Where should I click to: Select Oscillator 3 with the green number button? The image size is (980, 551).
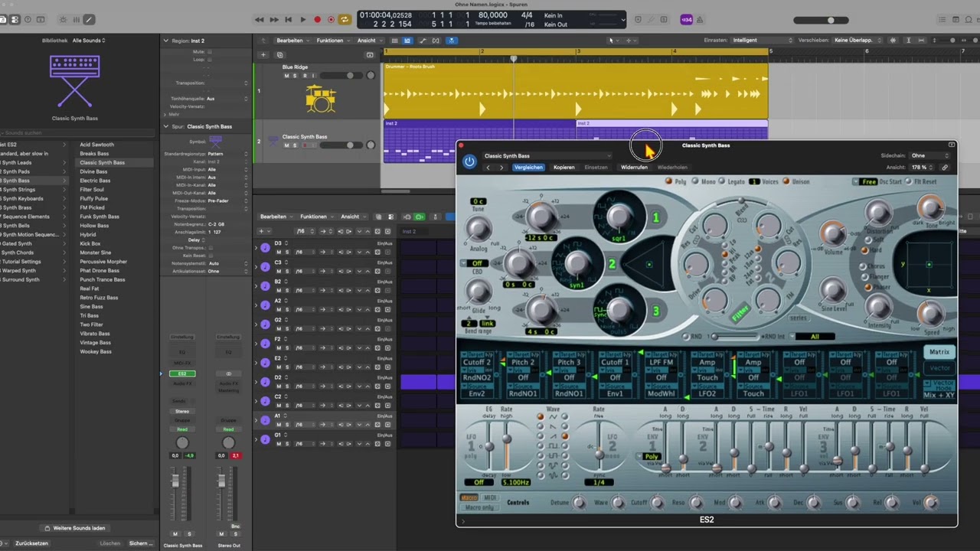pyautogui.click(x=655, y=311)
